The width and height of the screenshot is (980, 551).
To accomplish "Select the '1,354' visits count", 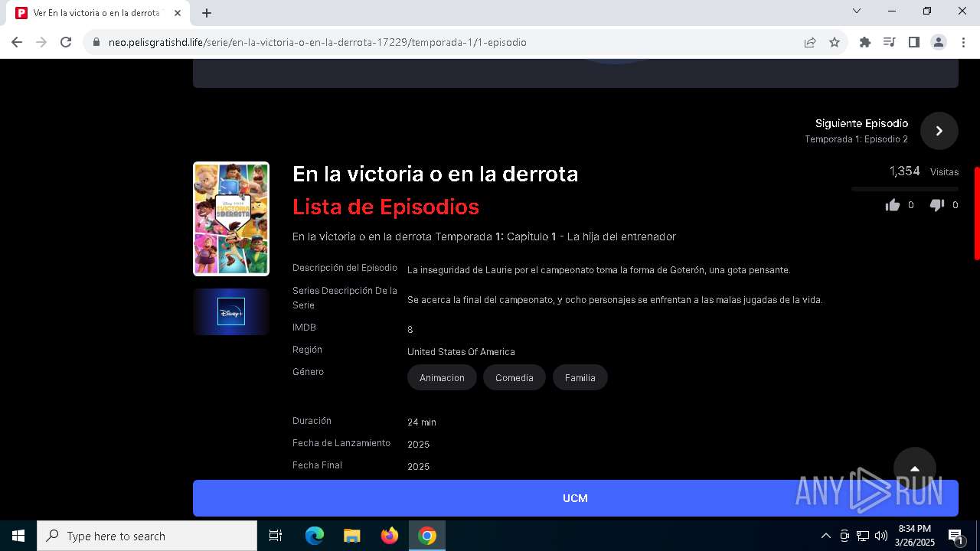I will (904, 171).
